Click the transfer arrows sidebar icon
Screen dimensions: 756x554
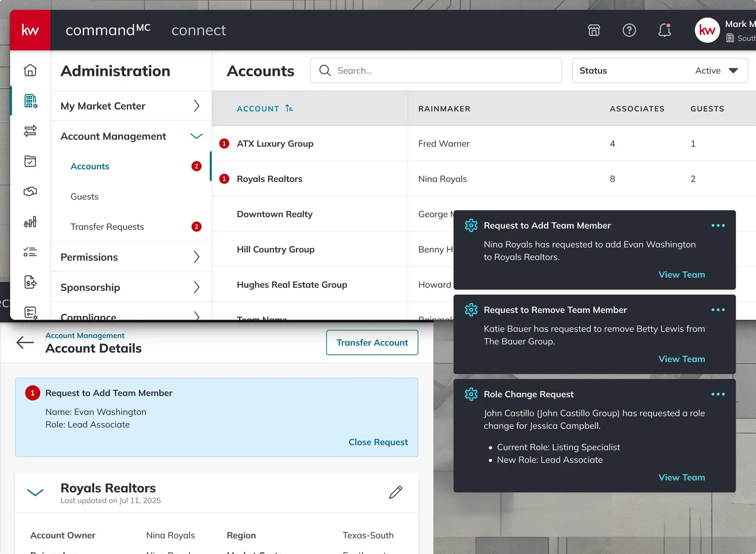click(x=30, y=131)
